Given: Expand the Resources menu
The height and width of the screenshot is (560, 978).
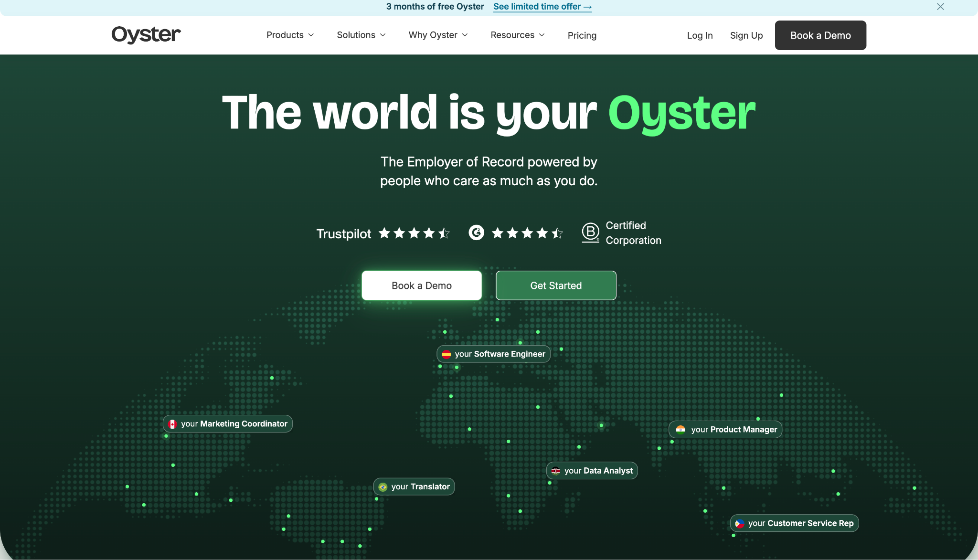Looking at the screenshot, I should point(518,35).
